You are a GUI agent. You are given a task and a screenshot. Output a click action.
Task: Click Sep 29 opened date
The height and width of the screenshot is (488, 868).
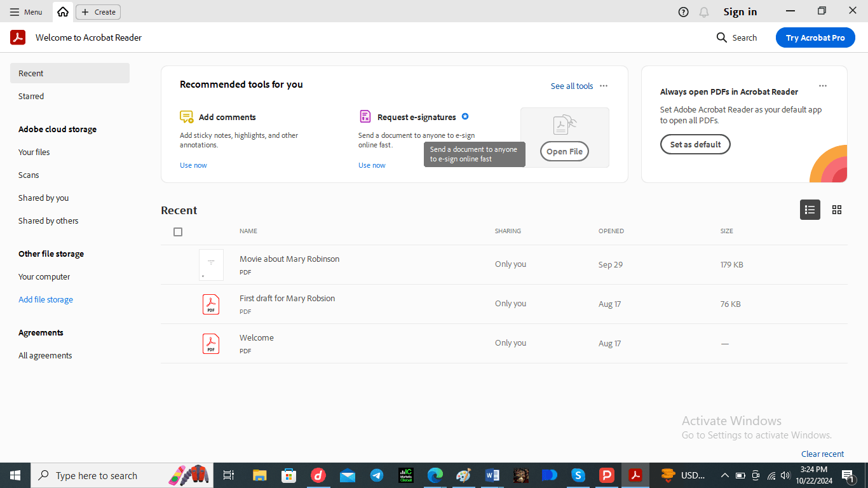tap(611, 264)
